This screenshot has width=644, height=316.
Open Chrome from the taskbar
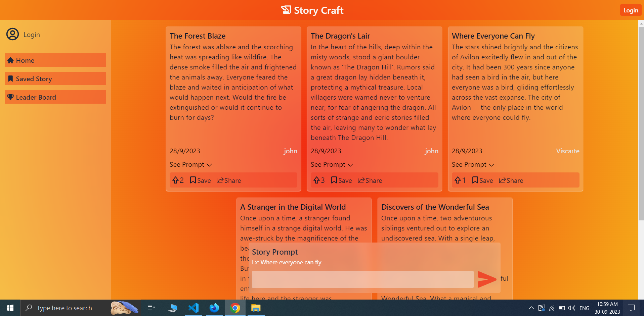235,308
